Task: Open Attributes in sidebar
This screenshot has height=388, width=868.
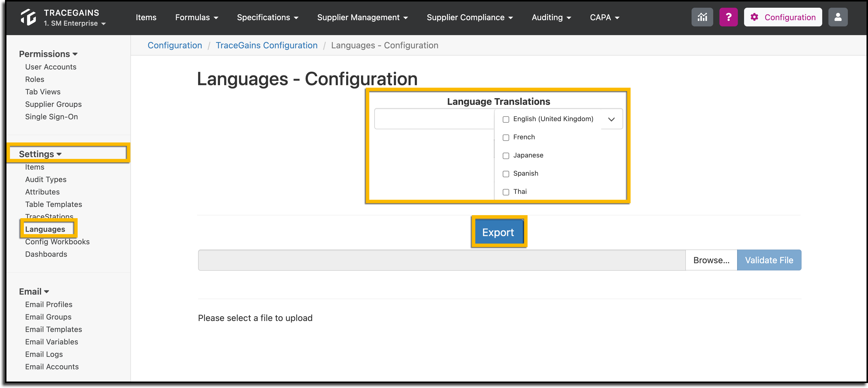Action: [x=42, y=192]
